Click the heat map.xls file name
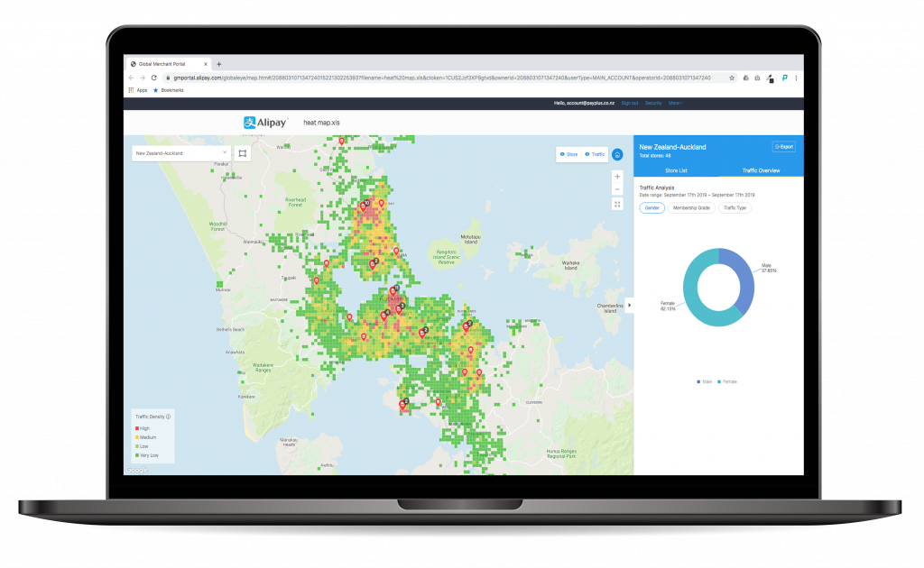Screen dimensions: 924x568 point(321,123)
